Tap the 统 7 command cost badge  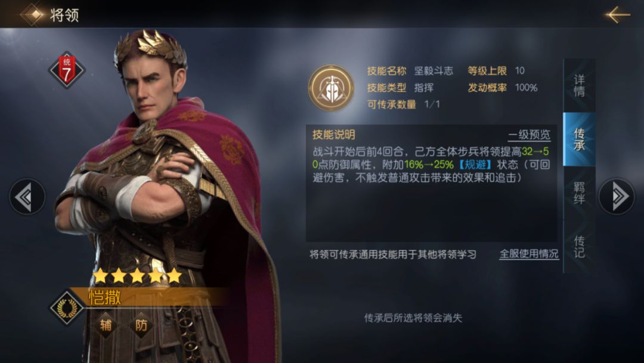coord(67,70)
